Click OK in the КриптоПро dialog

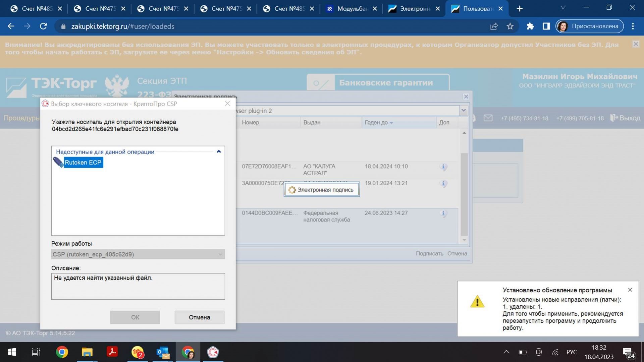pos(135,317)
